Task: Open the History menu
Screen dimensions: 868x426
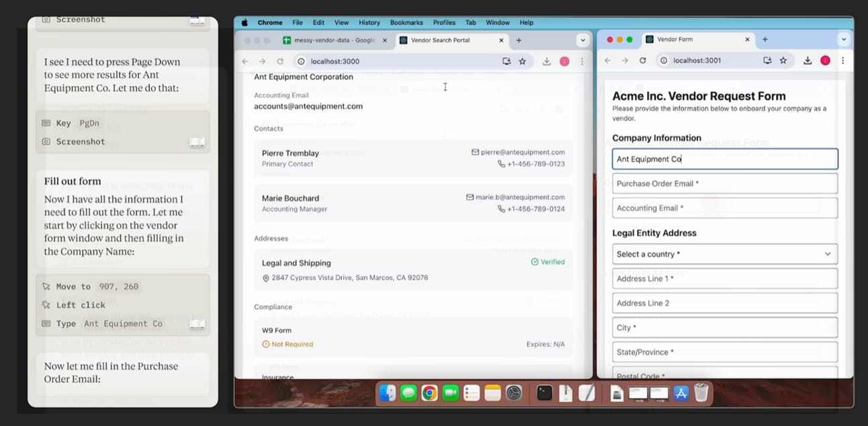Action: pos(369,22)
